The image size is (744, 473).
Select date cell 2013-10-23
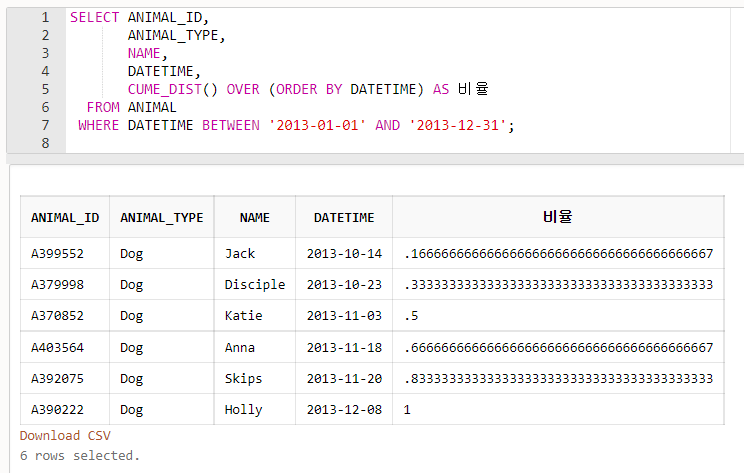click(344, 285)
